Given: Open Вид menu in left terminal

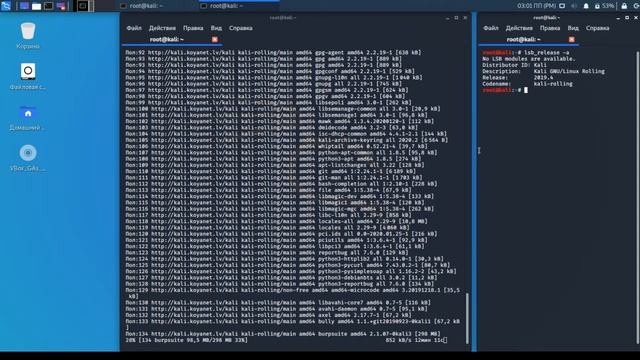Looking at the screenshot, I should pos(216,28).
